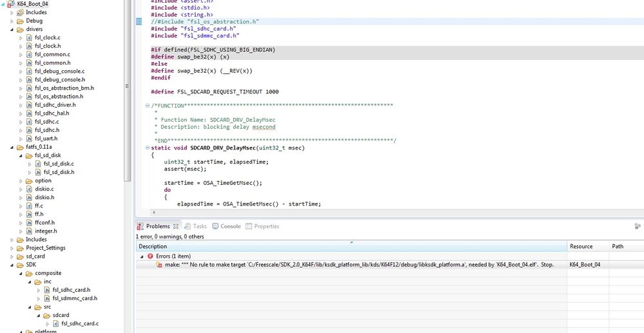Expand the top Includes node
The width and height of the screenshot is (644, 333).
(12, 13)
